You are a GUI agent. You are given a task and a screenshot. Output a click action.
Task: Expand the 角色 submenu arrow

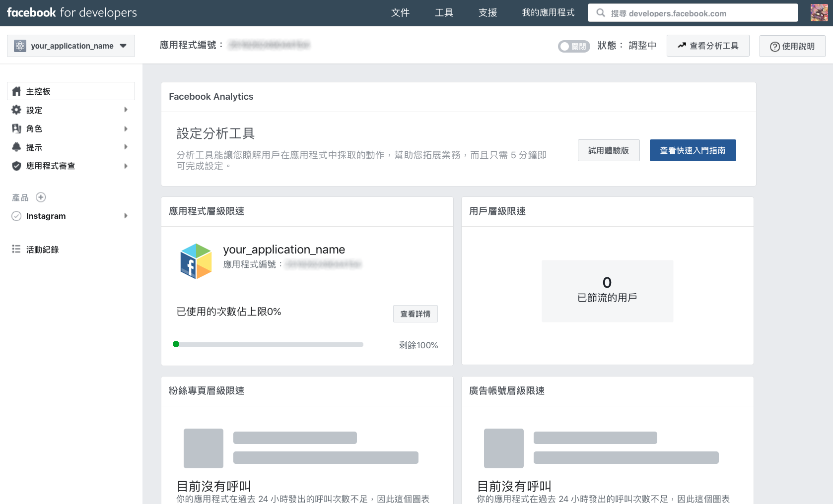126,128
